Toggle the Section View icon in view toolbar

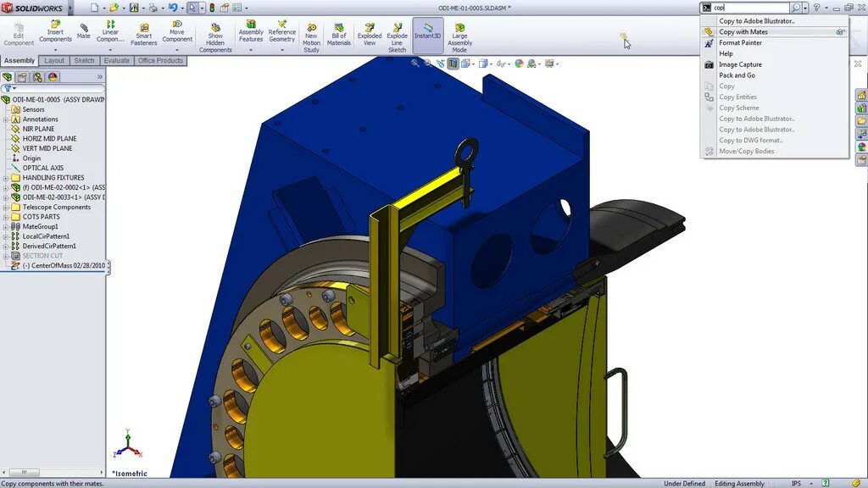pos(453,64)
